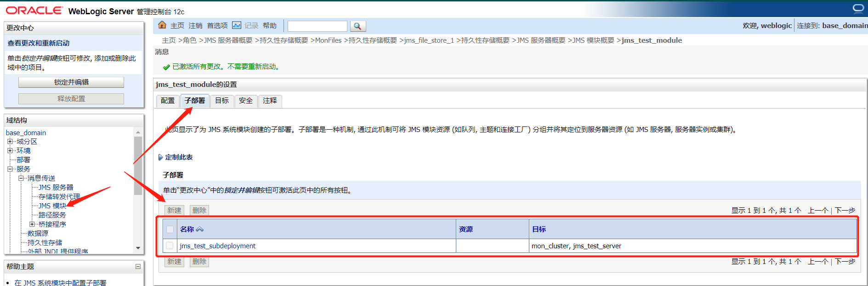The height and width of the screenshot is (286, 868).
Task: Click the 定制此表 link text
Action: (x=179, y=157)
